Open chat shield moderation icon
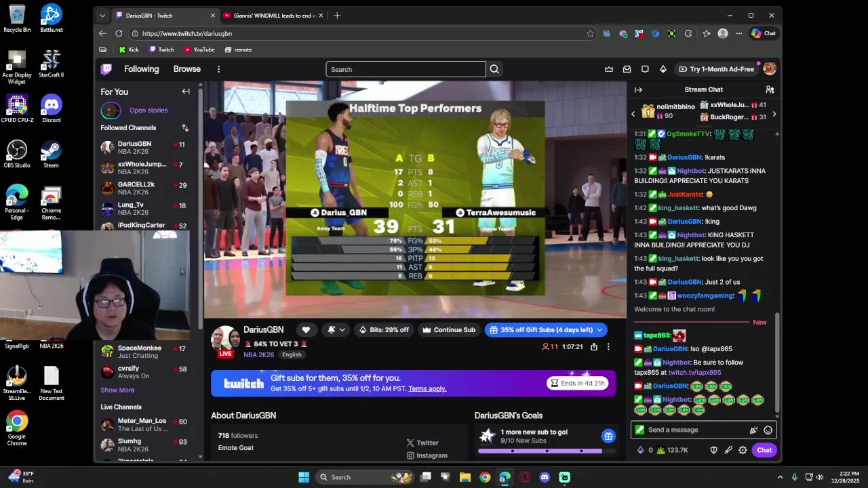The image size is (868, 488). click(x=713, y=450)
